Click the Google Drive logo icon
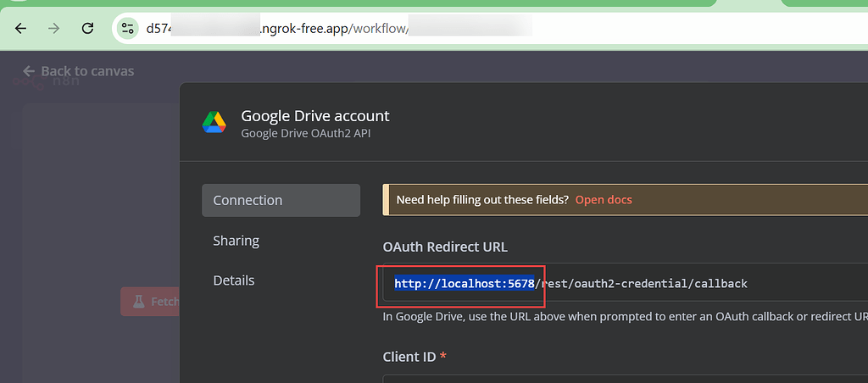Image resolution: width=868 pixels, height=383 pixels. pyautogui.click(x=214, y=122)
